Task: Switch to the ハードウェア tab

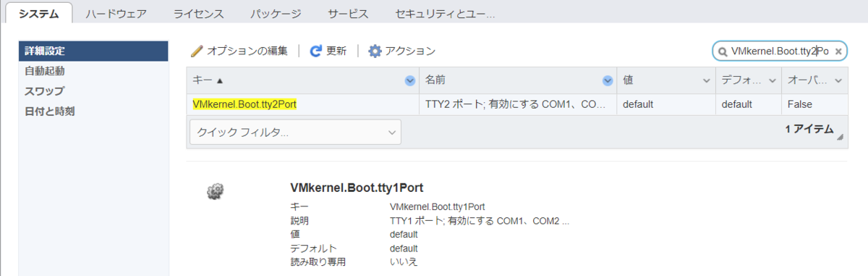Action: 116,14
